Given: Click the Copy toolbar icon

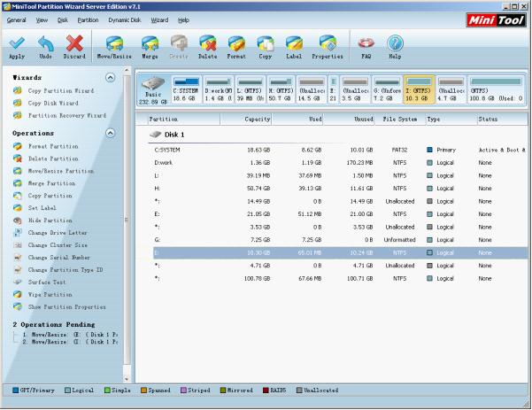Looking at the screenshot, I should 266,48.
